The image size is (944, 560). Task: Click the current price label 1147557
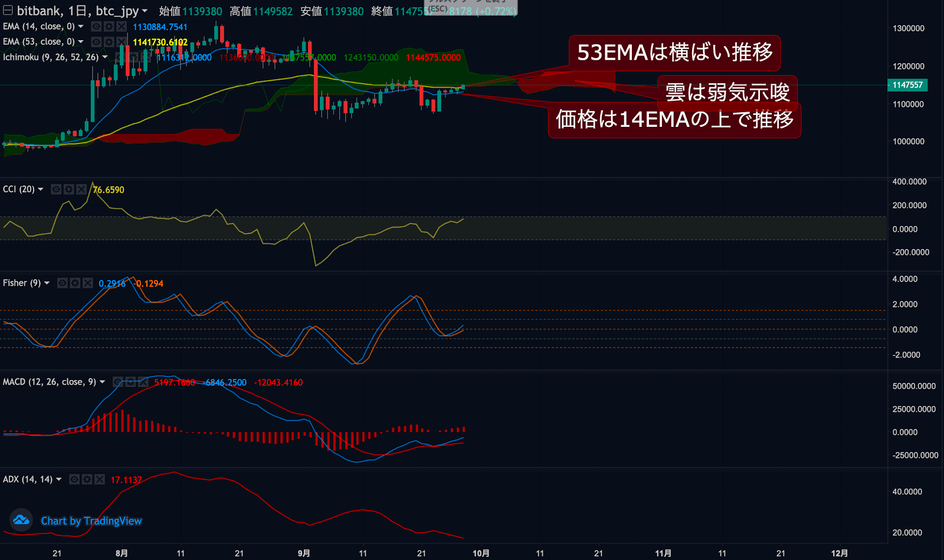tap(907, 85)
